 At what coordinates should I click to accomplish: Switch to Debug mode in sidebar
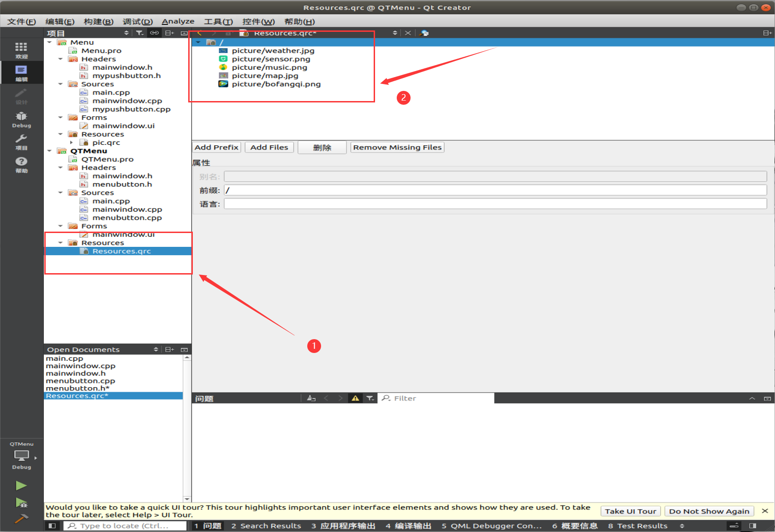[21, 119]
